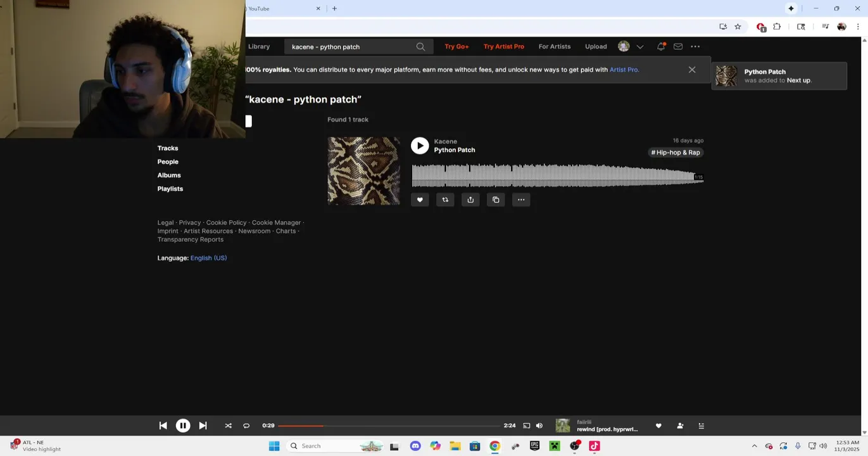Viewport: 868px width, 456px height.
Task: Click the install app icon in address bar
Action: 723,27
